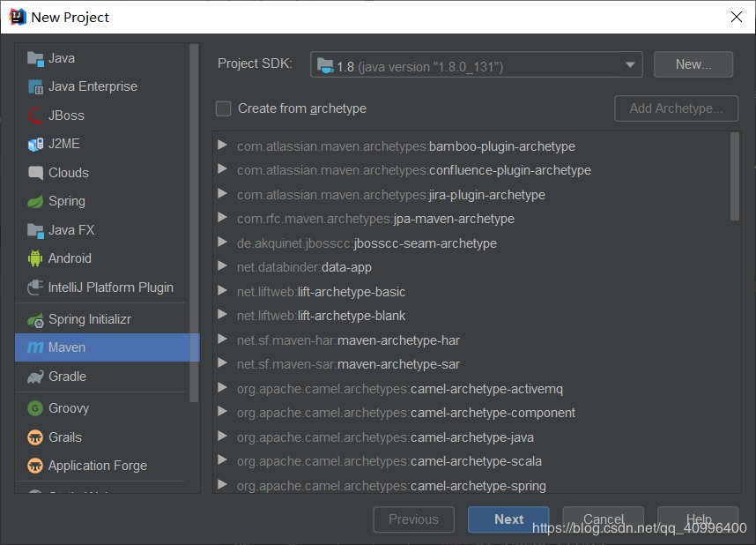
Task: Select IntelliJ Platform Plugin entry
Action: click(x=102, y=287)
